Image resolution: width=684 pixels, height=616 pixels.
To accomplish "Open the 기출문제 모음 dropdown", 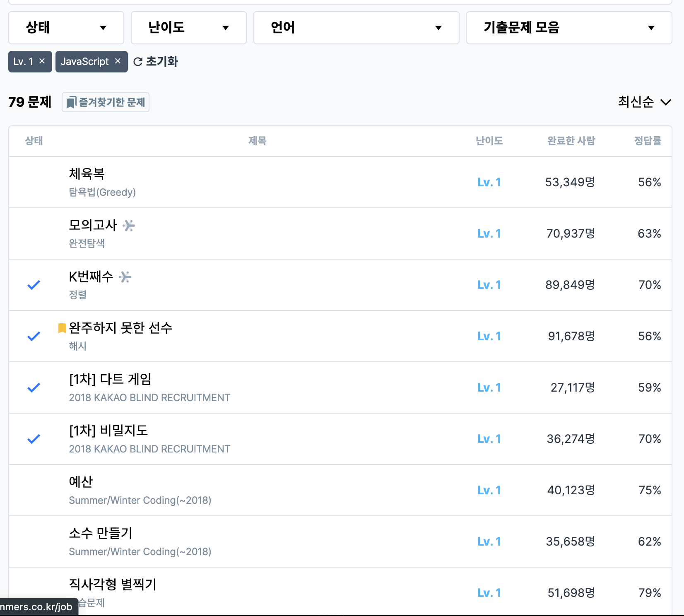I will click(569, 28).
